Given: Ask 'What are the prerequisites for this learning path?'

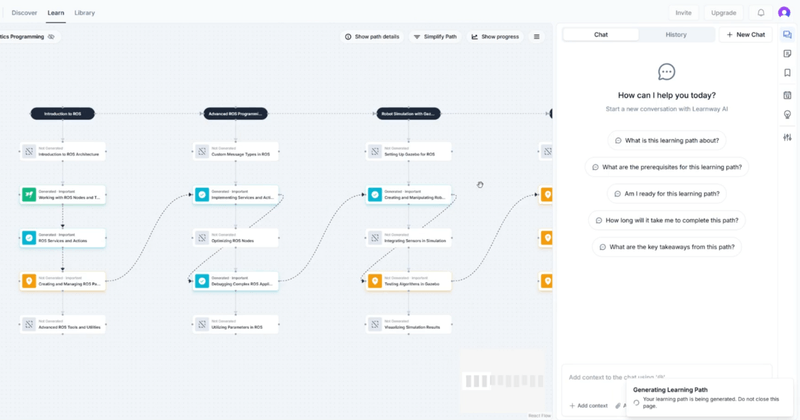Looking at the screenshot, I should [666, 167].
